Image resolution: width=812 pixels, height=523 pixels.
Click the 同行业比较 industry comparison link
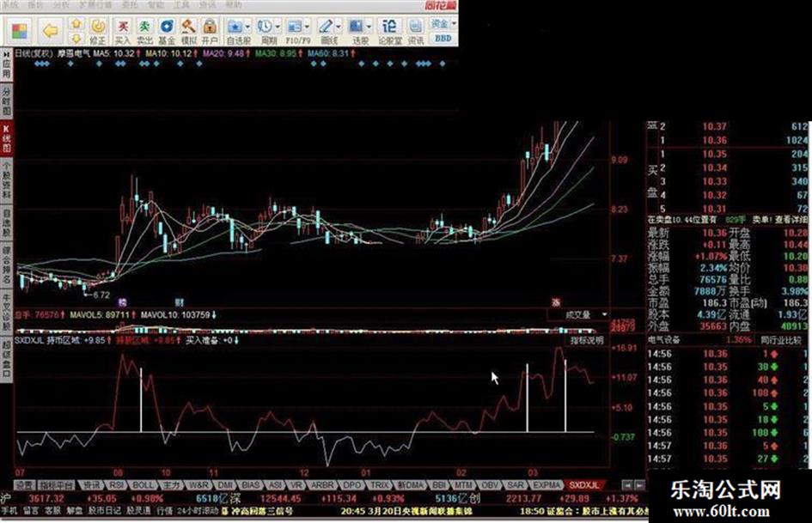point(780,340)
